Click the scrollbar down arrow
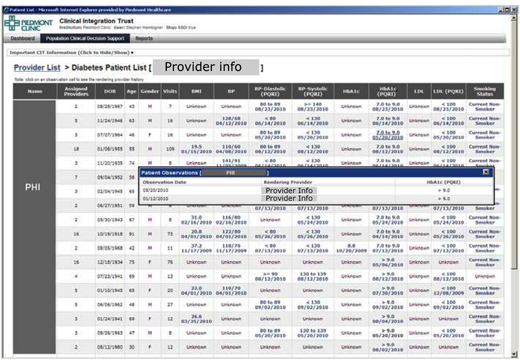Screen dimensions: 520x360 [x=514, y=354]
